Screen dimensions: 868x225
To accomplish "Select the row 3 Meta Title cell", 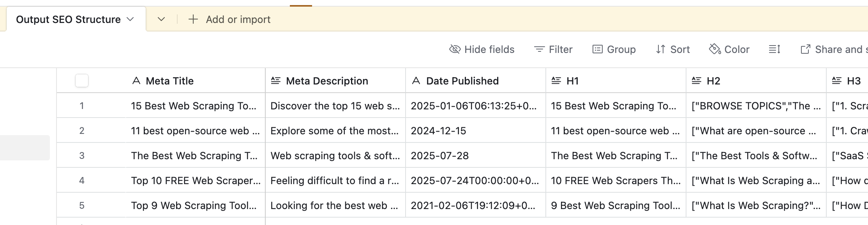I will pos(195,156).
